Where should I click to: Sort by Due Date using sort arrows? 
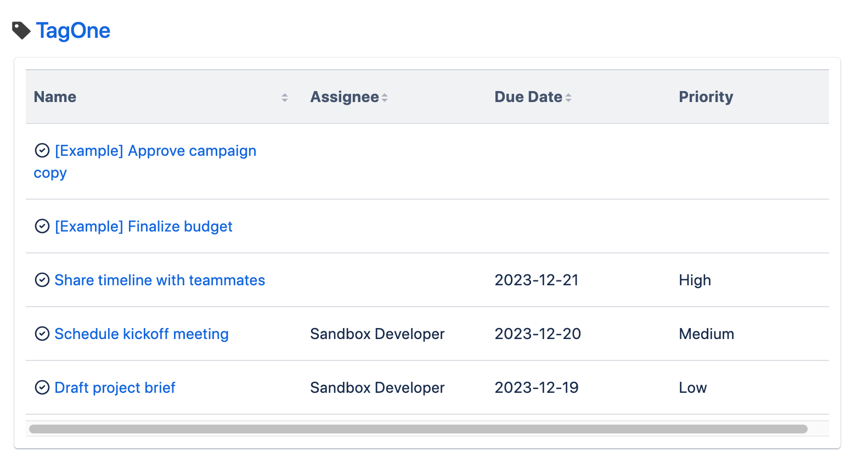coord(568,98)
